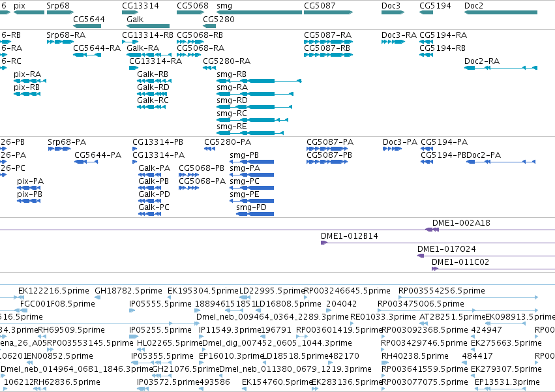Screen dimensions: 555x392
Task: Select transcript CG5068-RB
Action: [200, 35]
